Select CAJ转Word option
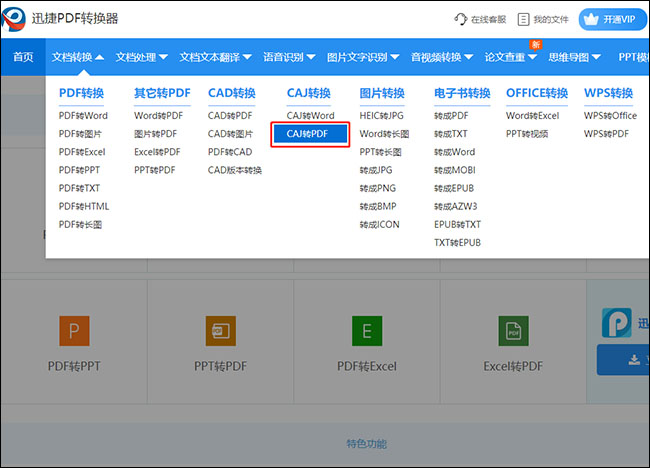The width and height of the screenshot is (650, 468). 310,116
